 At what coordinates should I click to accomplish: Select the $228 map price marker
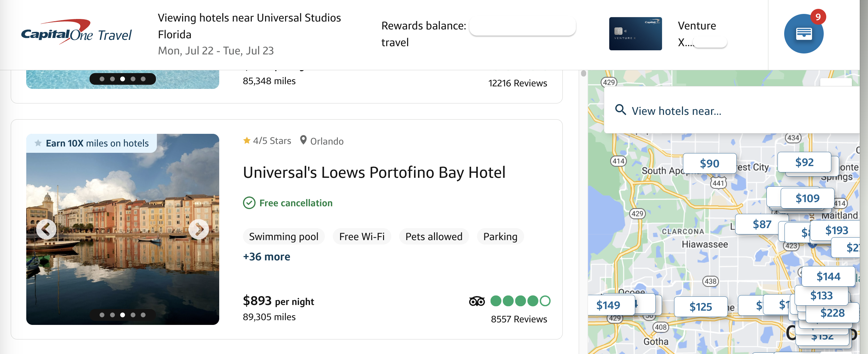[x=832, y=313]
